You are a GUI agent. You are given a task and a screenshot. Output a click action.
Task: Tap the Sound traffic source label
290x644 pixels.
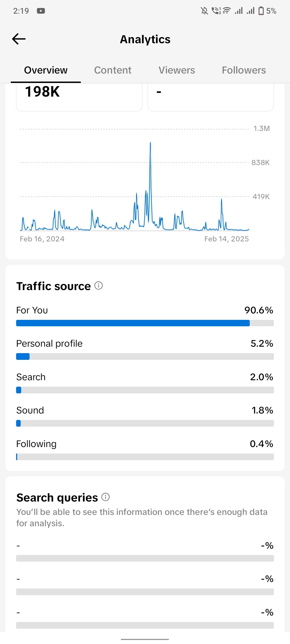point(30,411)
